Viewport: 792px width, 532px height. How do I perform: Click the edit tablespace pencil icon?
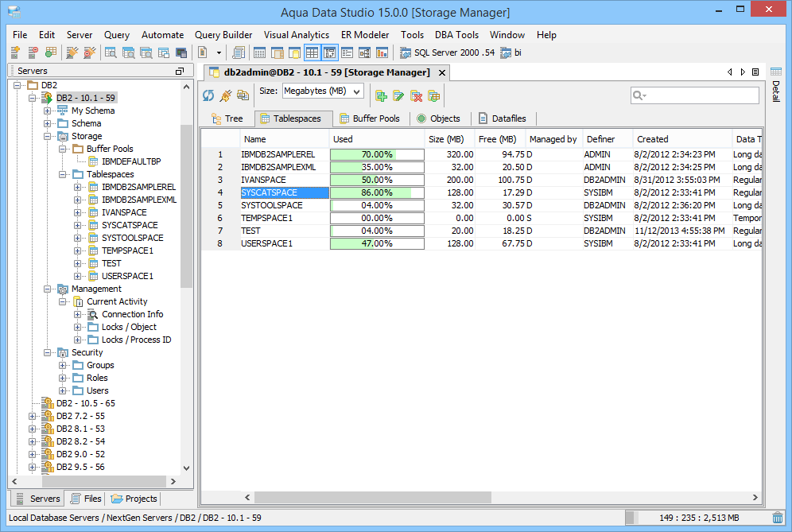tap(398, 96)
